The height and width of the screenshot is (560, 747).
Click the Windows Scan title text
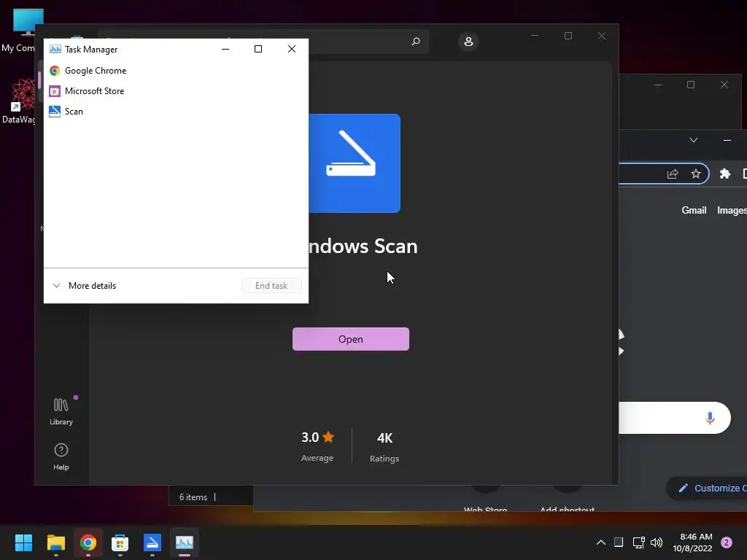click(363, 246)
